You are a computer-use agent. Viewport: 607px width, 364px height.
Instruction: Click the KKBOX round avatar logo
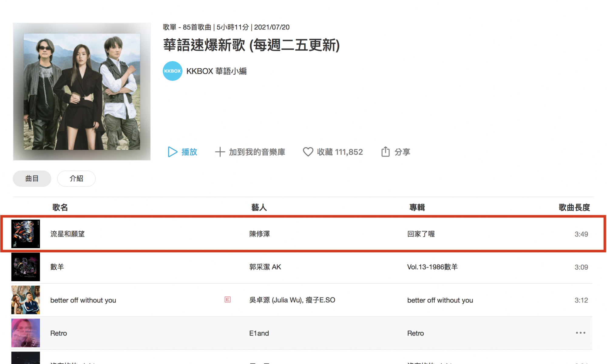172,71
